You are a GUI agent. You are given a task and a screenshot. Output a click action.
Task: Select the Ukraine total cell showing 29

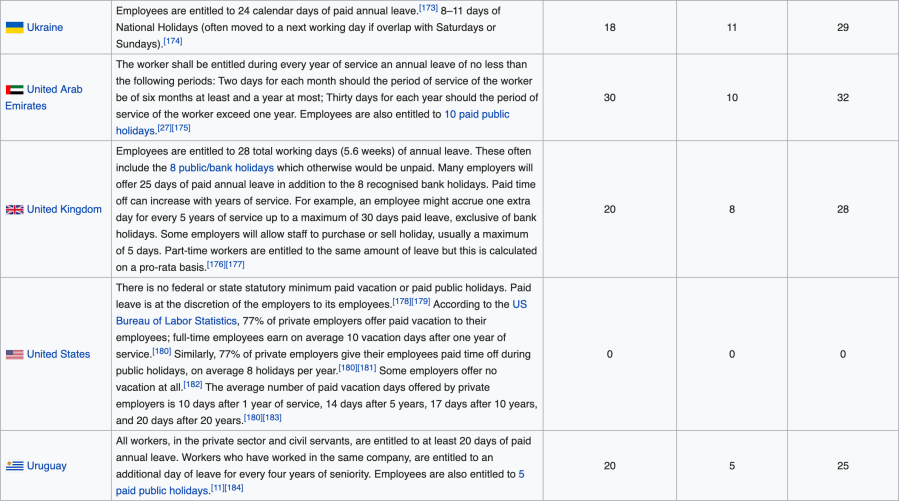842,27
